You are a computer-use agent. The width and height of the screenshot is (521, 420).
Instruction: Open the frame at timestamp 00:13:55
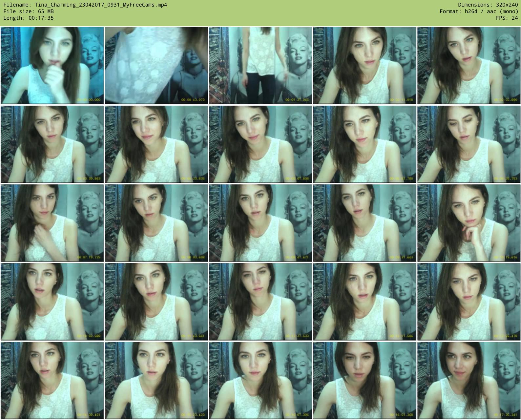(x=469, y=302)
